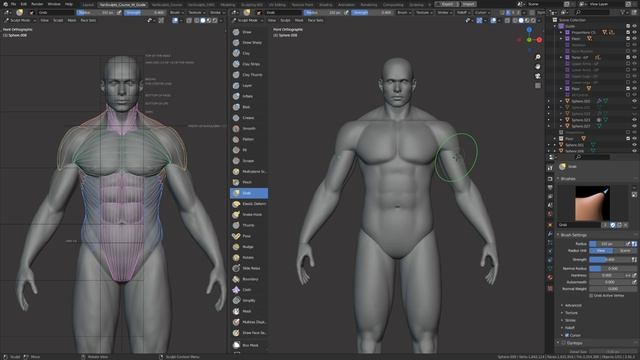The width and height of the screenshot is (640, 360).
Task: Click the viewport zoom magnifier gizmo
Action: click(538, 57)
